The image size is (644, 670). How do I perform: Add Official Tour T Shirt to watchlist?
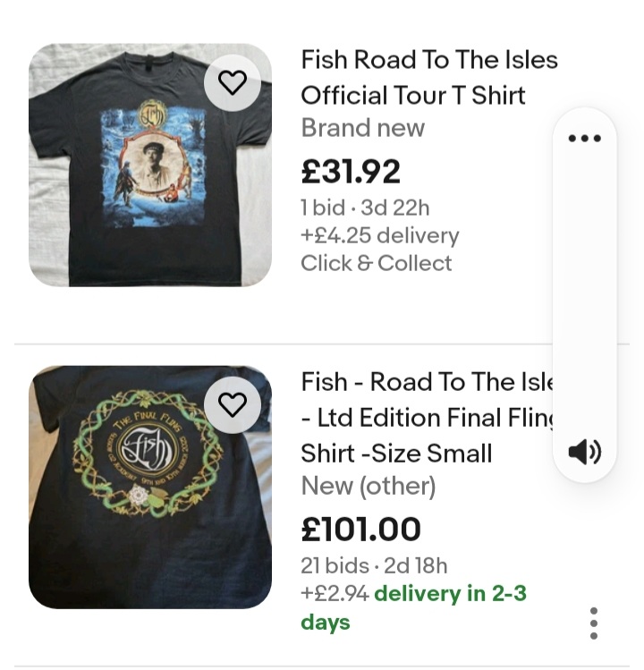pos(233,83)
